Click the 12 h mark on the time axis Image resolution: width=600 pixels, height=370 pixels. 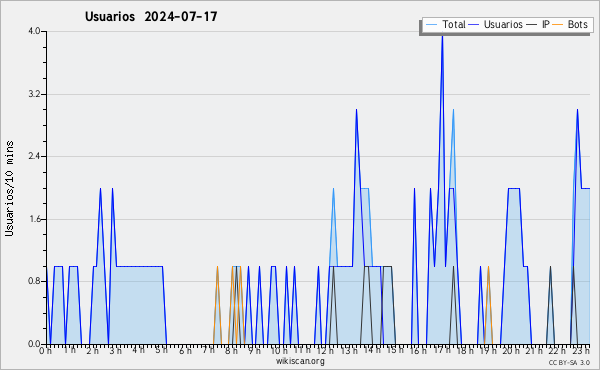[x=323, y=351]
